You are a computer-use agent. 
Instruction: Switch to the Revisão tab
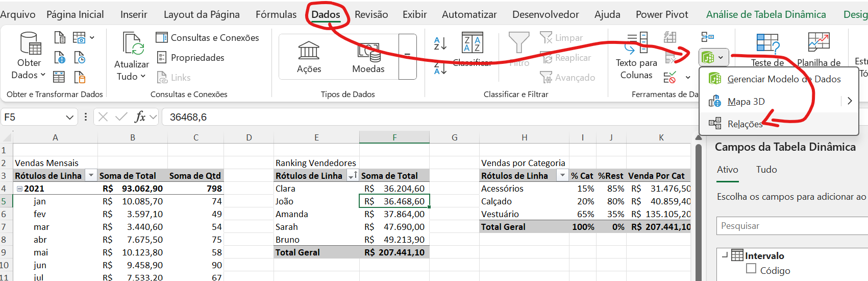pyautogui.click(x=371, y=14)
